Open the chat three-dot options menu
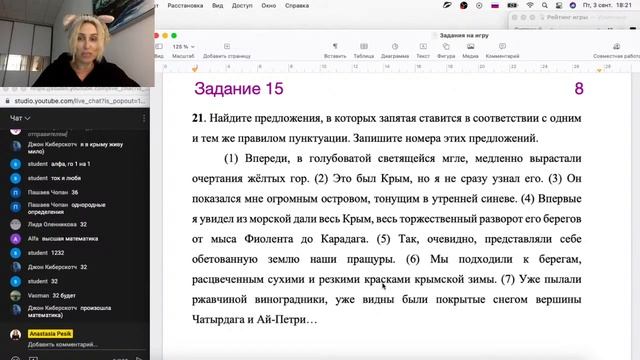The width and height of the screenshot is (640, 360). (x=144, y=118)
